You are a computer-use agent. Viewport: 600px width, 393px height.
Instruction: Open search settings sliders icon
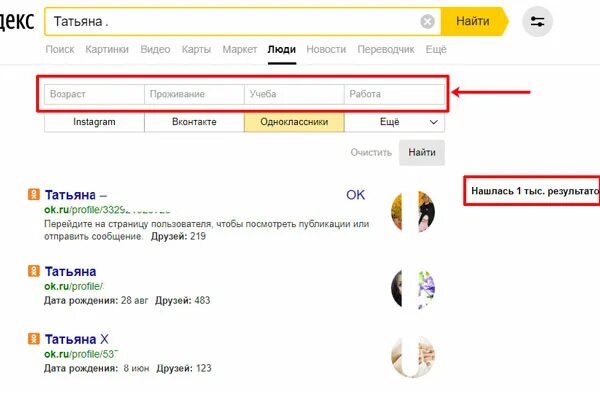pos(537,21)
